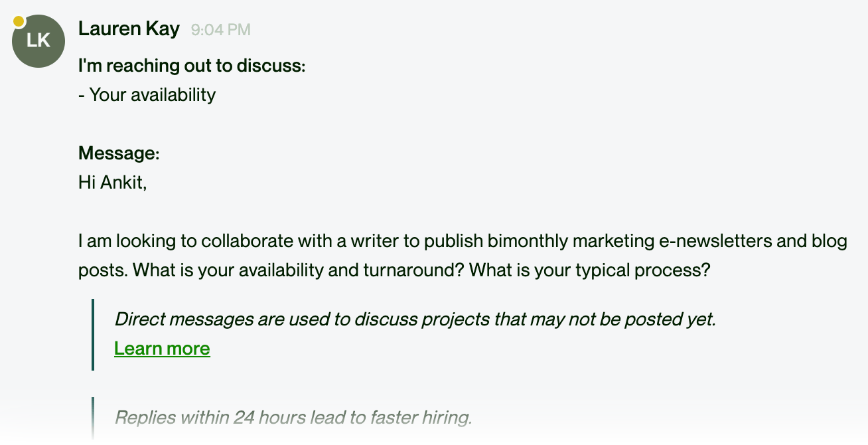The width and height of the screenshot is (868, 445).
Task: Select the collaboration message paragraph
Action: point(463,256)
